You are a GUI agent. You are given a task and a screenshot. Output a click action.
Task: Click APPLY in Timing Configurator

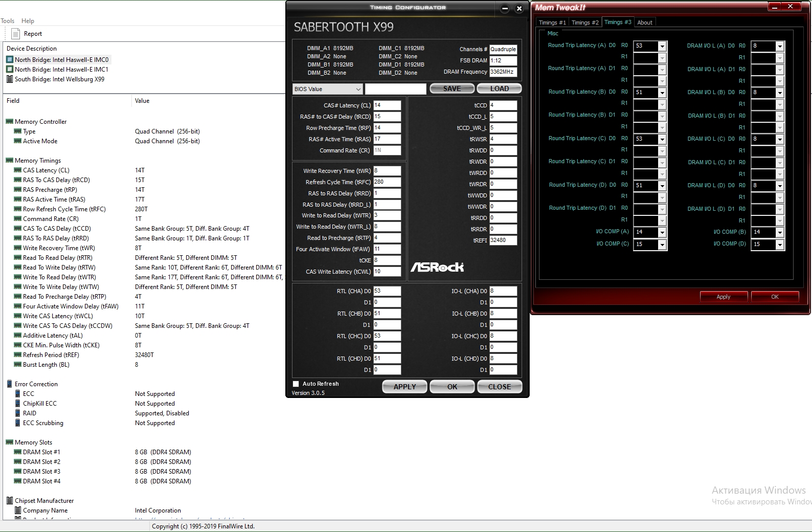404,387
